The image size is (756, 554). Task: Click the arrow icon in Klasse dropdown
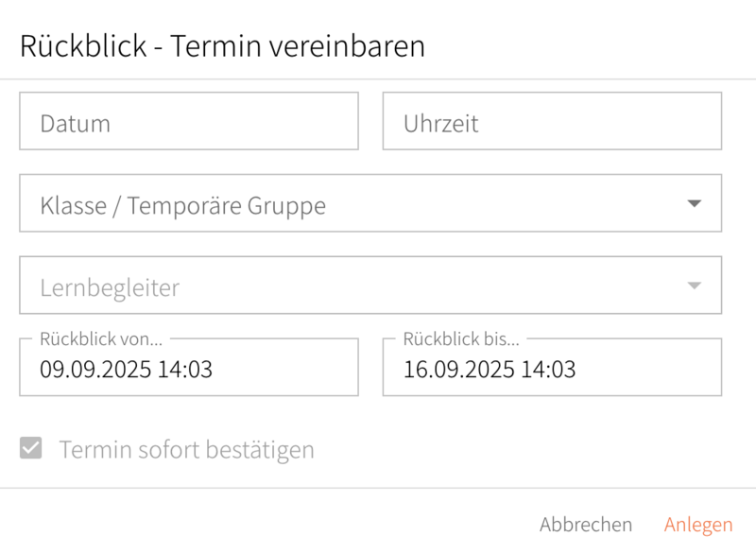(695, 203)
